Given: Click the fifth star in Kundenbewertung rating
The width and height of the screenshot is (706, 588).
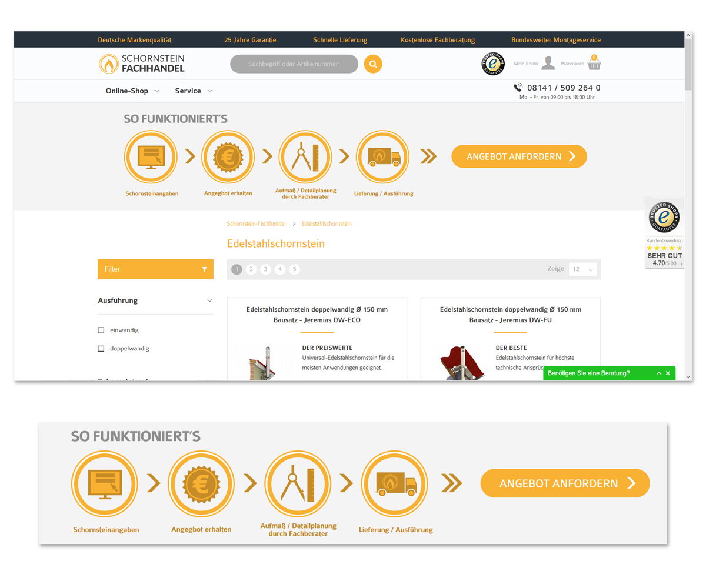Looking at the screenshot, I should click(x=678, y=248).
